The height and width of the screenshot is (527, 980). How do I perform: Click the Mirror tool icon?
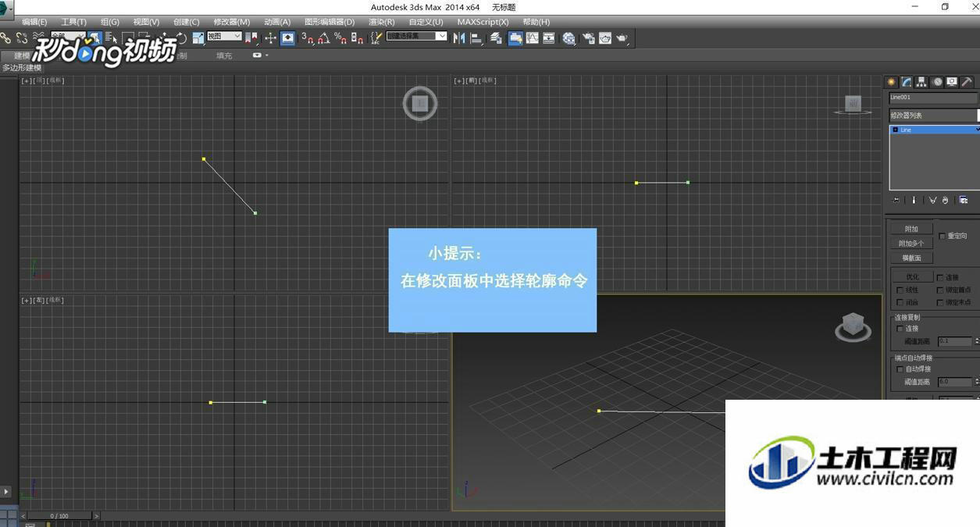click(x=458, y=37)
